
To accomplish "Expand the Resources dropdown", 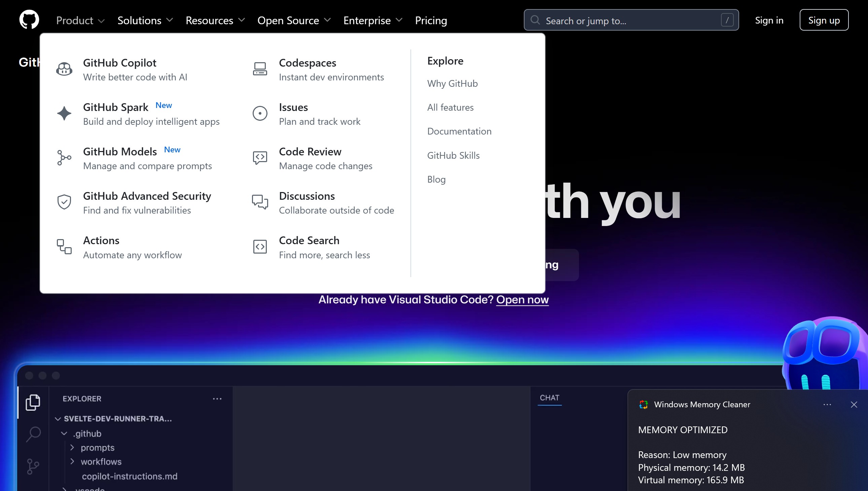I will [215, 21].
